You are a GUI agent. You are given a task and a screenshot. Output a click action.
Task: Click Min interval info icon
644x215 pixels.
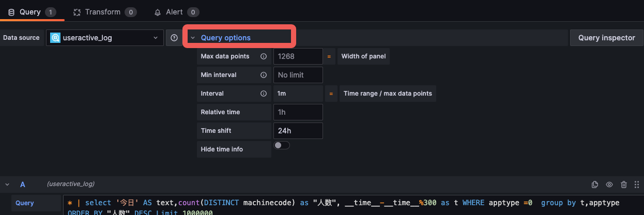pyautogui.click(x=263, y=75)
